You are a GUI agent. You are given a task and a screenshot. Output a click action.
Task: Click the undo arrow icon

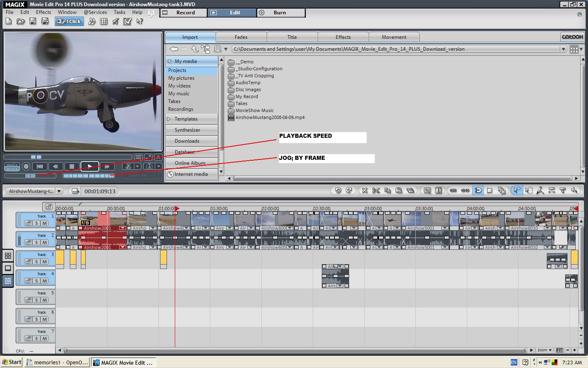click(338, 191)
